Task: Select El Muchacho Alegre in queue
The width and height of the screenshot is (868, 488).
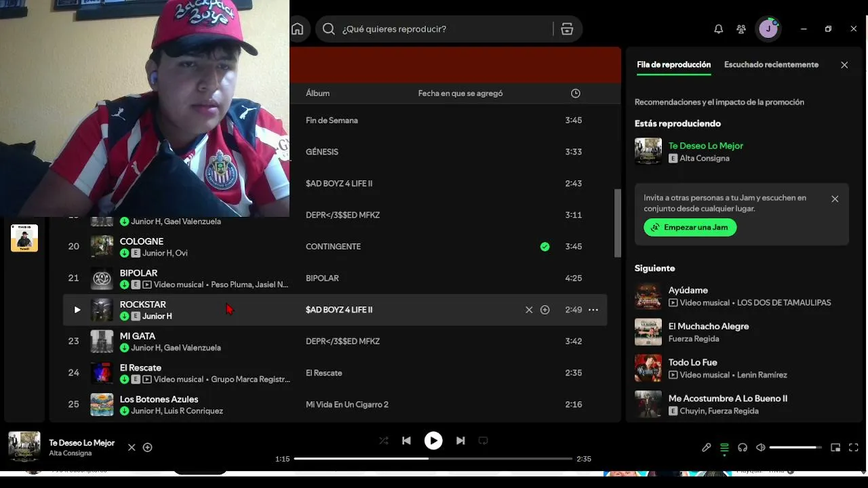Action: tap(709, 326)
